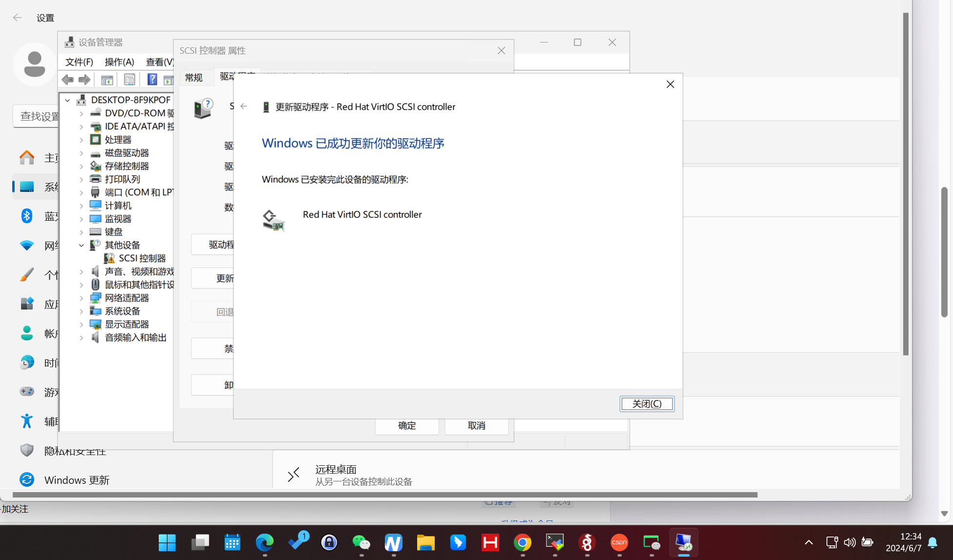The width and height of the screenshot is (953, 560).
Task: Click the 取消 button in properties dialog
Action: (x=476, y=426)
